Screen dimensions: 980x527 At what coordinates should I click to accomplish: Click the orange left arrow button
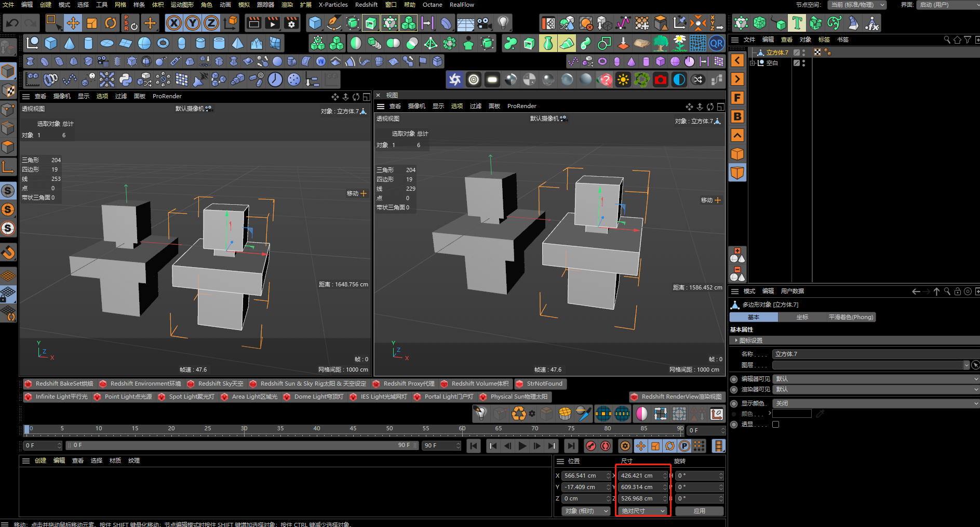pos(737,60)
